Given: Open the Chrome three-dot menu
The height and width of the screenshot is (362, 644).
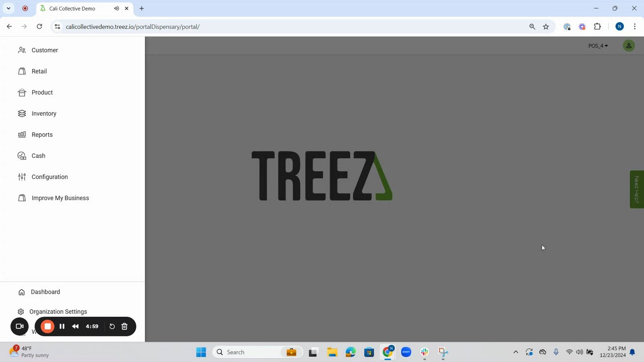Looking at the screenshot, I should (x=634, y=27).
